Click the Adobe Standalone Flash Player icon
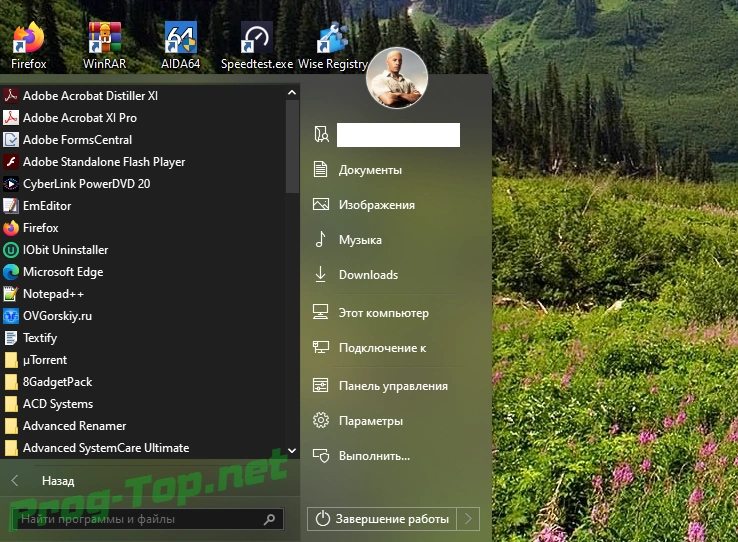The height and width of the screenshot is (542, 738). (11, 162)
